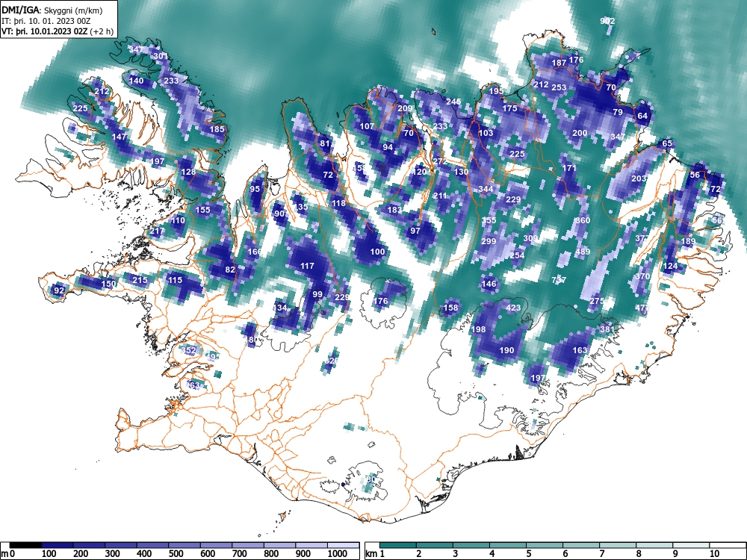This screenshot has width=747, height=560.
Task: Click visibility value 95 on the map
Action: 255,189
